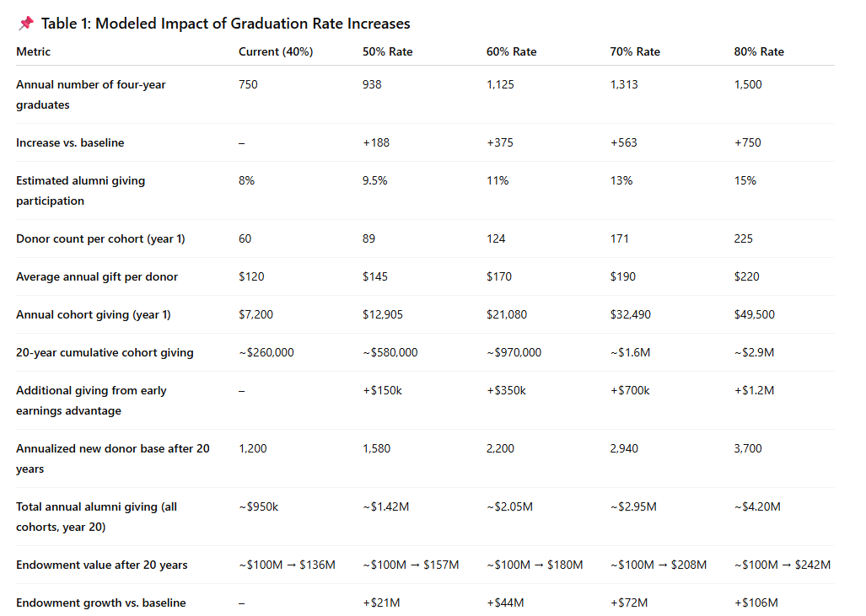The width and height of the screenshot is (866, 616).
Task: Click the '~$100M → $136M' endowment value cell
Action: (x=287, y=565)
